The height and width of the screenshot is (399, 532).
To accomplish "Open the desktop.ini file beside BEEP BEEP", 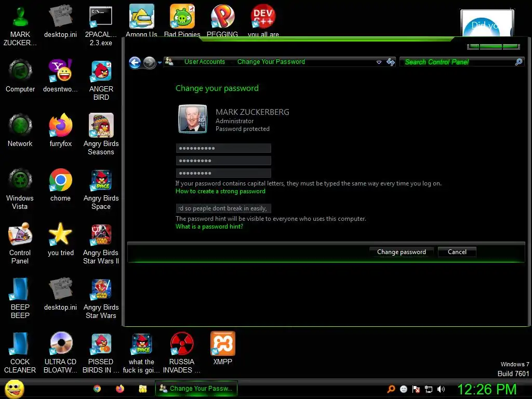I will 60,294.
